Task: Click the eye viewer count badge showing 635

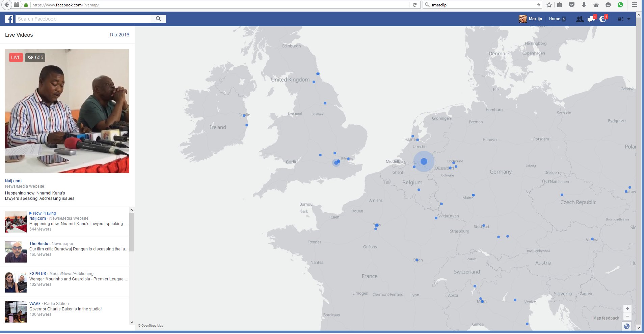Action: click(x=35, y=57)
